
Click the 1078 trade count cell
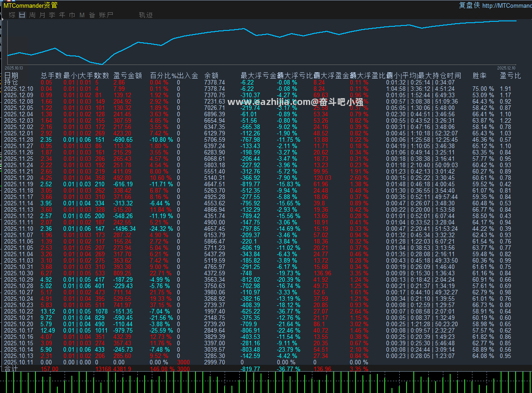(101, 311)
